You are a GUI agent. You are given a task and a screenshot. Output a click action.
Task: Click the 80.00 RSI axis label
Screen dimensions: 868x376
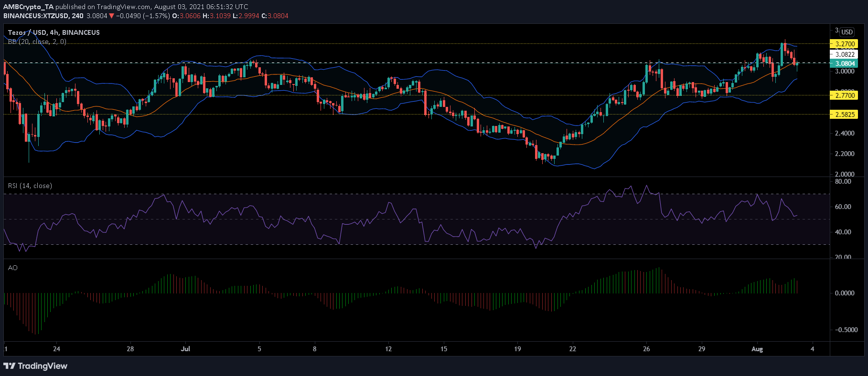pos(843,181)
